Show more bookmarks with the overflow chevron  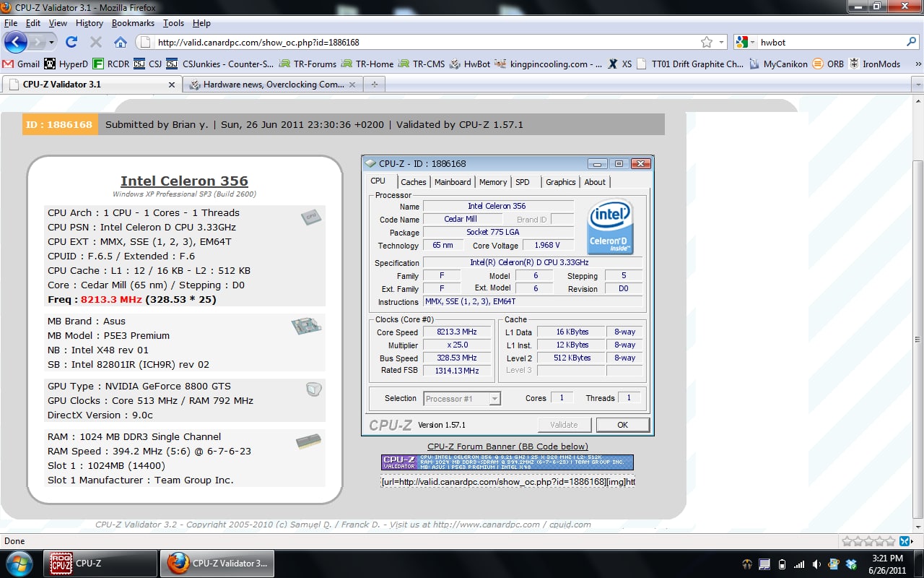click(x=918, y=64)
